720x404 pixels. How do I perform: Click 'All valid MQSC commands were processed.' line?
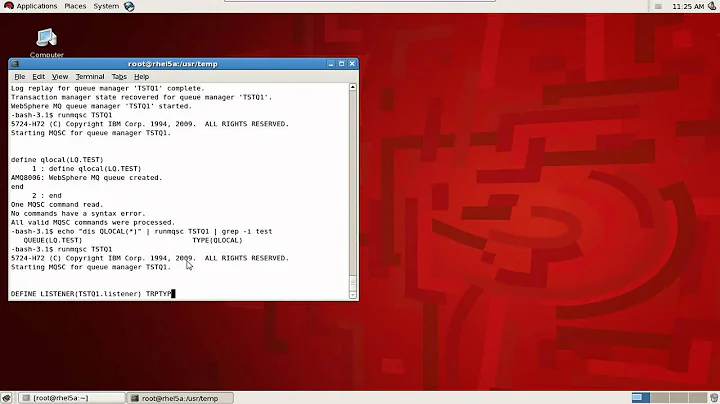point(93,222)
